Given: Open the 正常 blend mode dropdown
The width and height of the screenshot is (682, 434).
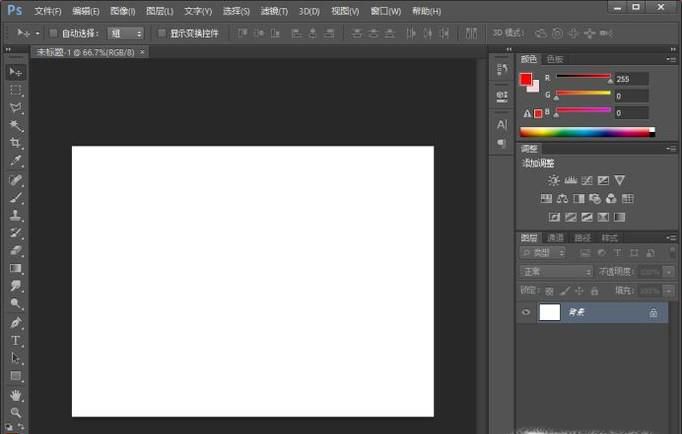Looking at the screenshot, I should click(x=556, y=272).
